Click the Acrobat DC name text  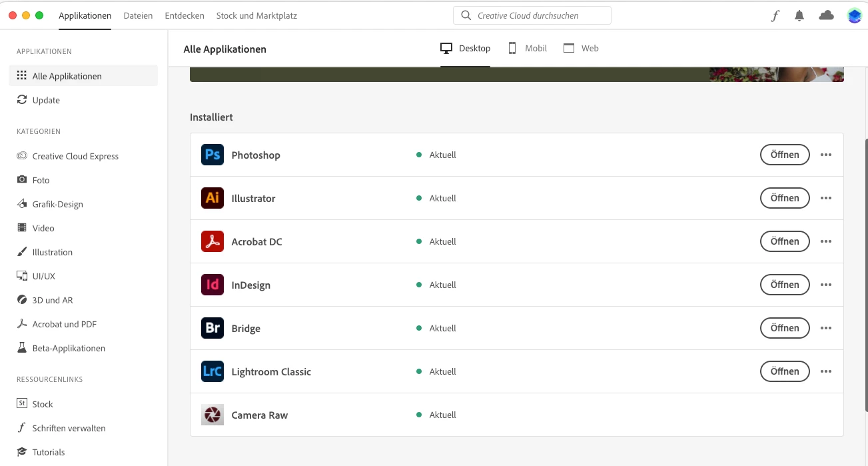pyautogui.click(x=256, y=241)
